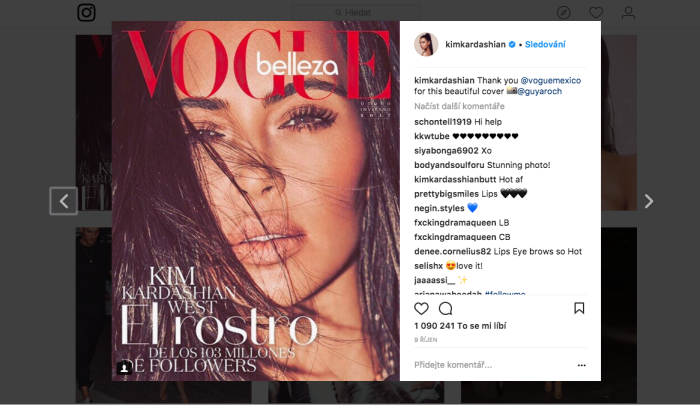The width and height of the screenshot is (700, 405).
Task: Focus the Přidejte komentář field
Action: click(493, 365)
